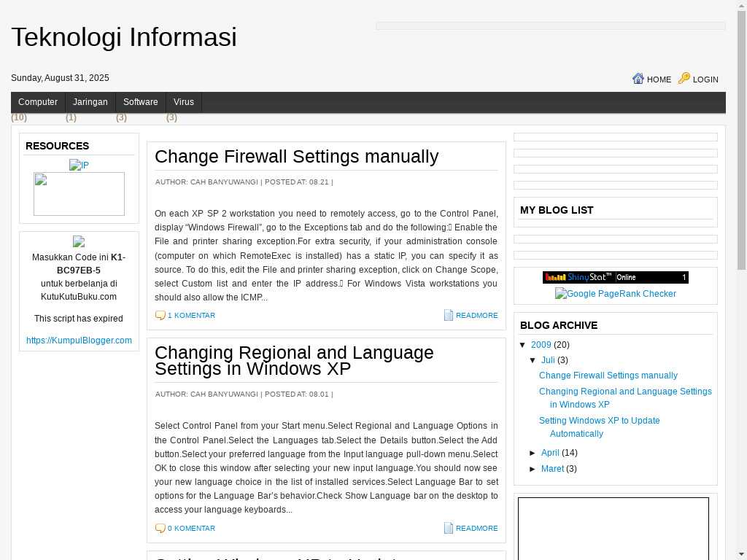Open archive link Setting Windows XP to Update Automatically
Screen dimensions: 747x560
(x=600, y=427)
